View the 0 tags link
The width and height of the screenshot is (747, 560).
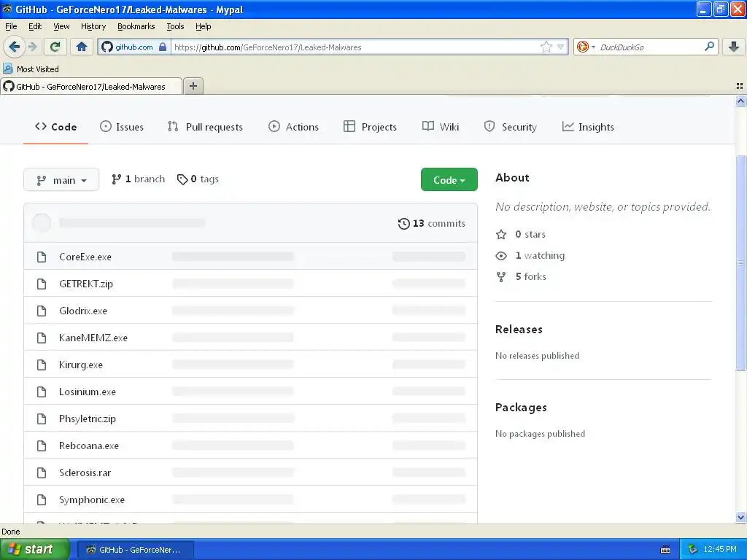coord(198,179)
